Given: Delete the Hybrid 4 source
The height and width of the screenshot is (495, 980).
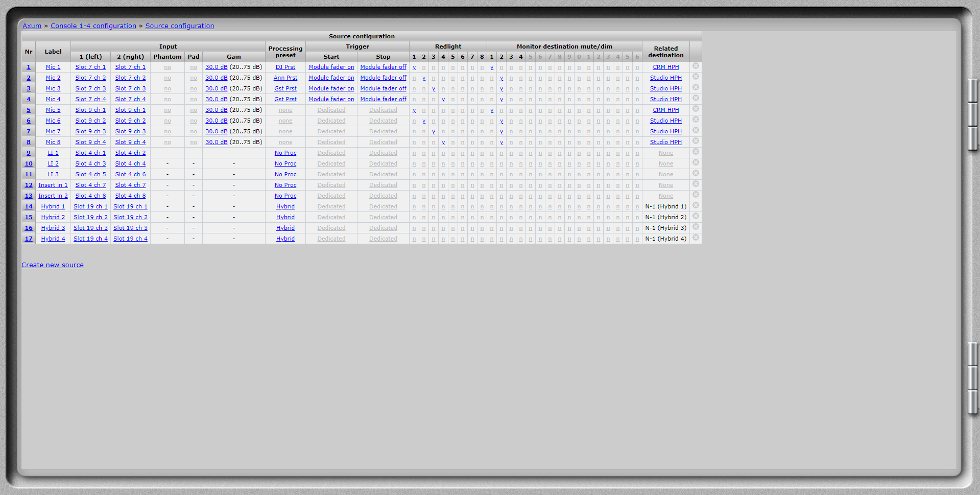Looking at the screenshot, I should [x=696, y=238].
